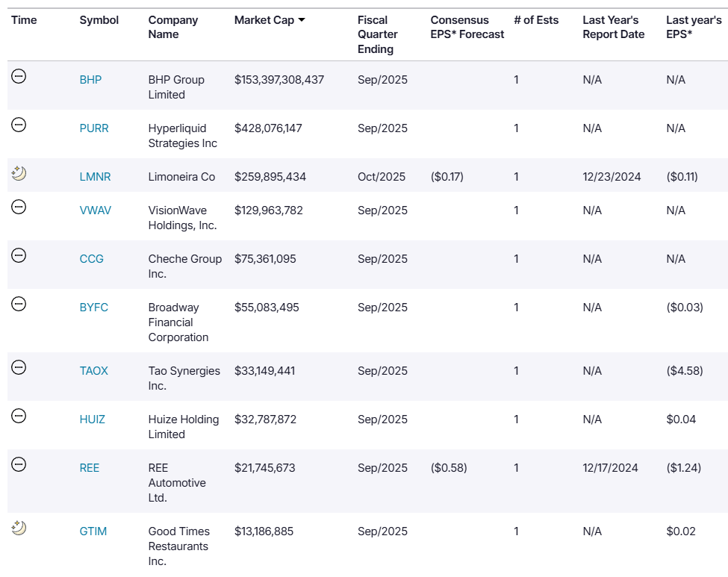Click the time-not-supplied icon for BHP

point(19,76)
